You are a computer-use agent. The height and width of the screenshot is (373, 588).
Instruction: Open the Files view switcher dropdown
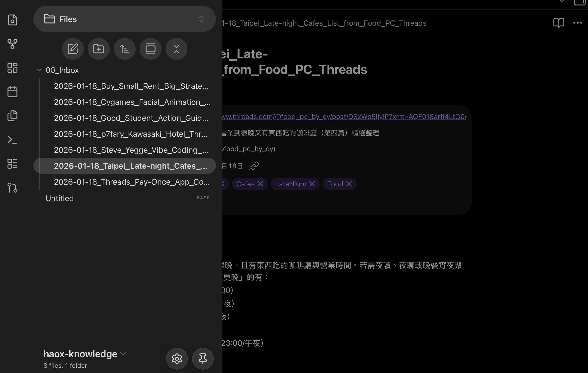124,19
